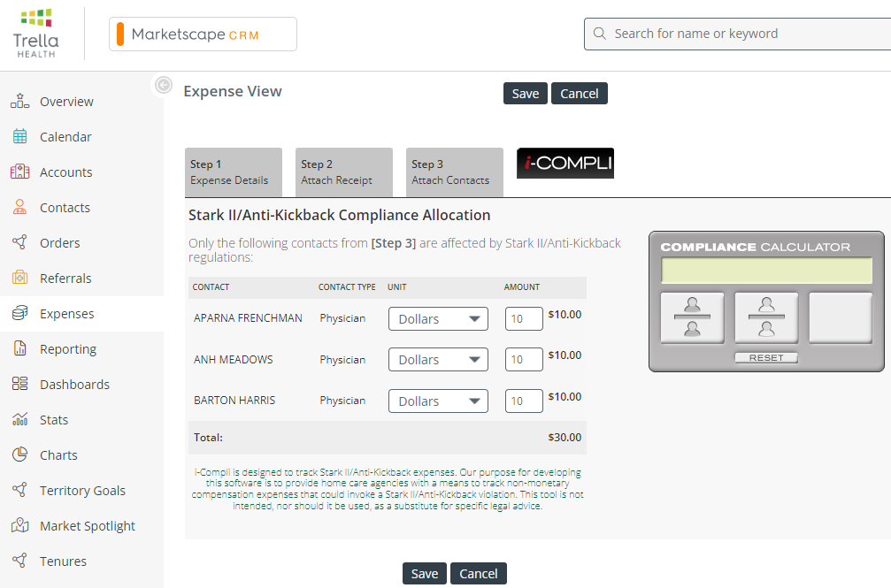Click the BARTON HARRIS contact name

pos(234,401)
